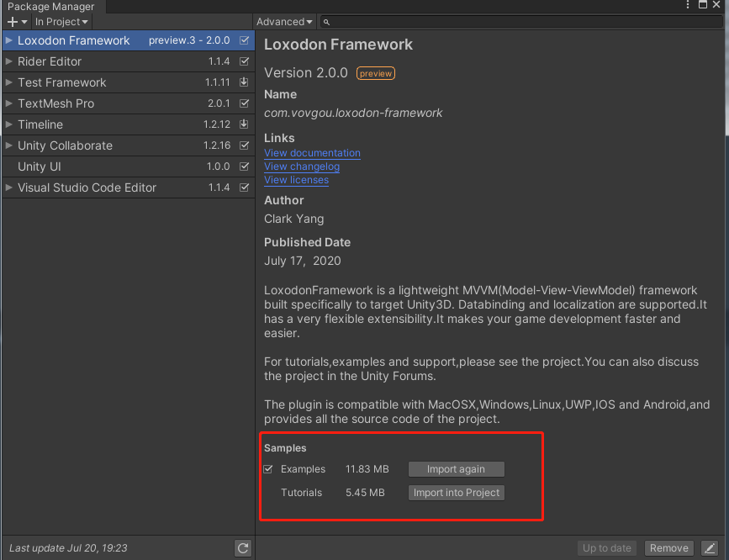Click Rider Editor installed checkmark icon

pyautogui.click(x=244, y=61)
